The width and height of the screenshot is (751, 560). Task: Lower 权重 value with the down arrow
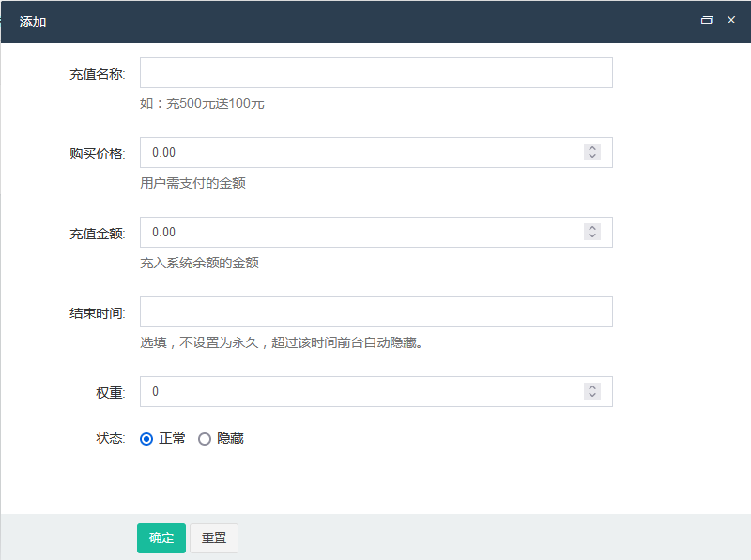(591, 396)
